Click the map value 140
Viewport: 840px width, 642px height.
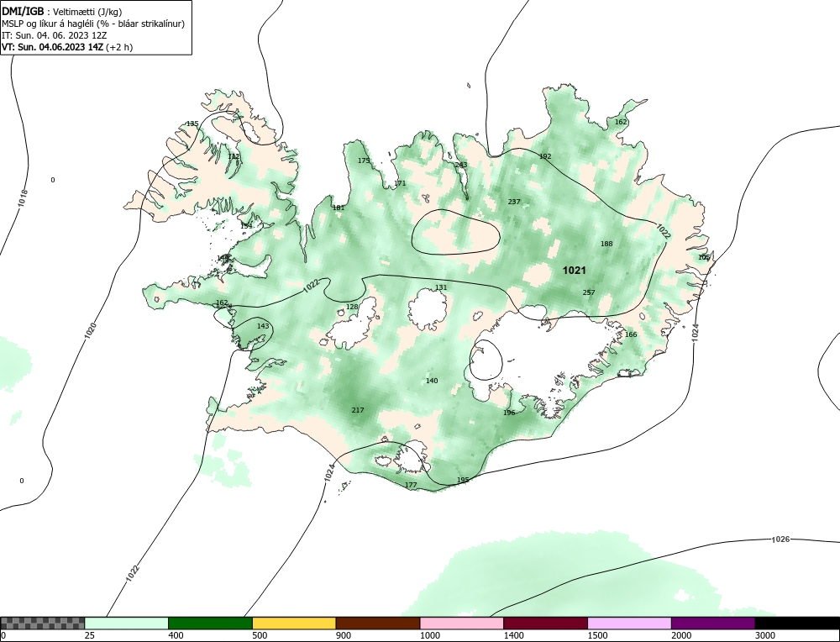tap(431, 381)
